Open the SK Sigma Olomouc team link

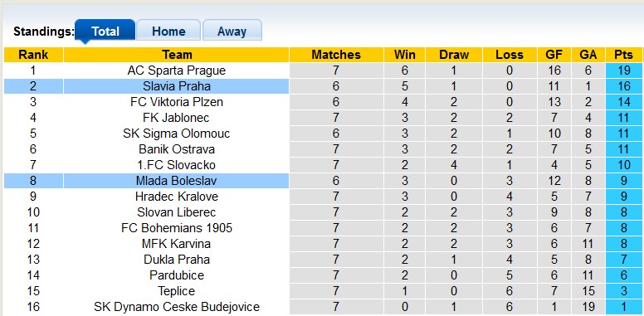click(177, 134)
